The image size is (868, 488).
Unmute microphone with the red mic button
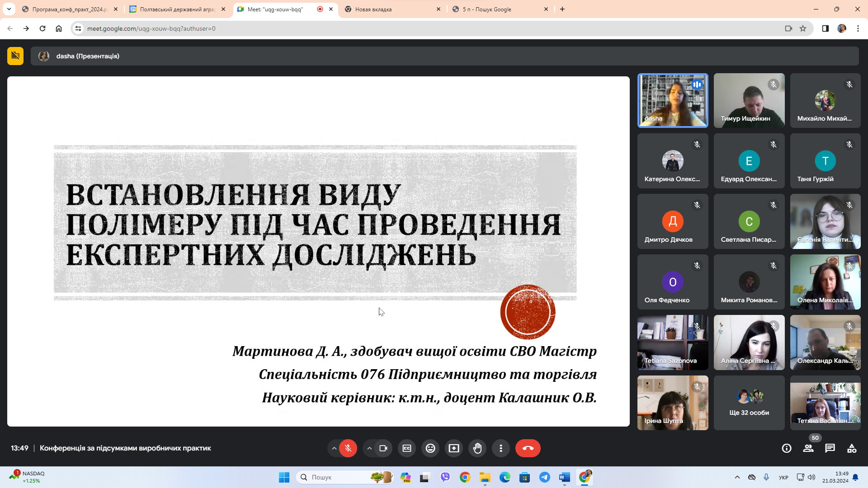tap(348, 448)
